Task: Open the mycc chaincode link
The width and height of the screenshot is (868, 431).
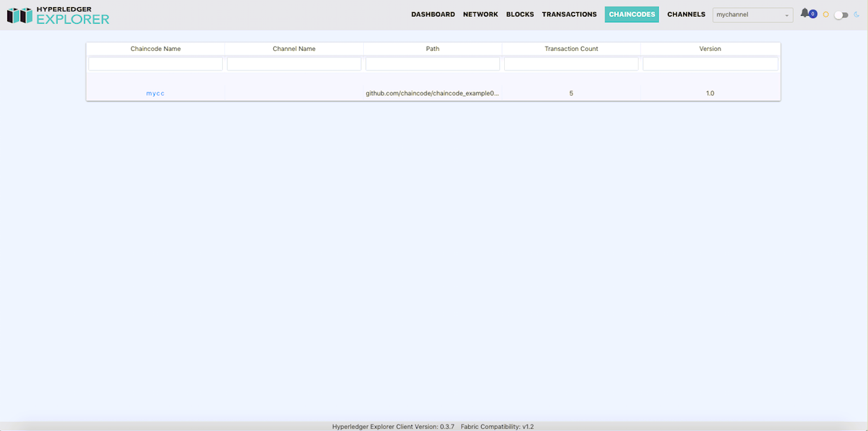Action: click(155, 93)
